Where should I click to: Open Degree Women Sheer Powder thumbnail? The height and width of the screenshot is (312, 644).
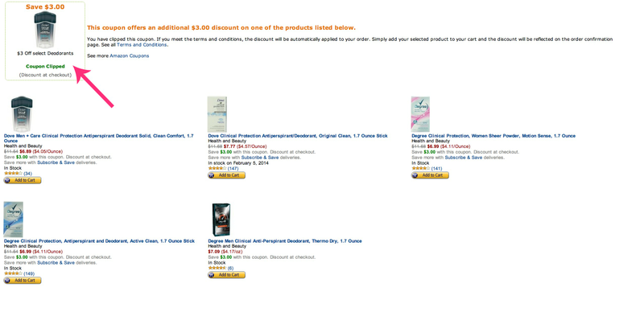(x=420, y=114)
